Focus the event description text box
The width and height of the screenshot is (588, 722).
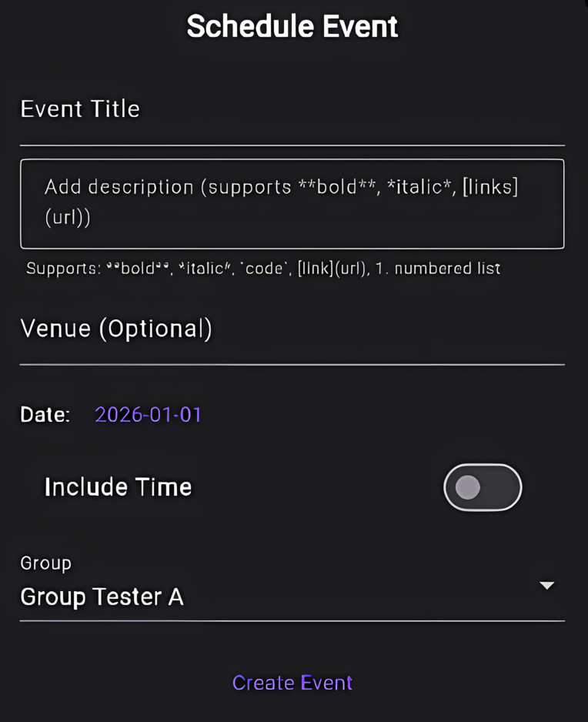click(x=292, y=203)
